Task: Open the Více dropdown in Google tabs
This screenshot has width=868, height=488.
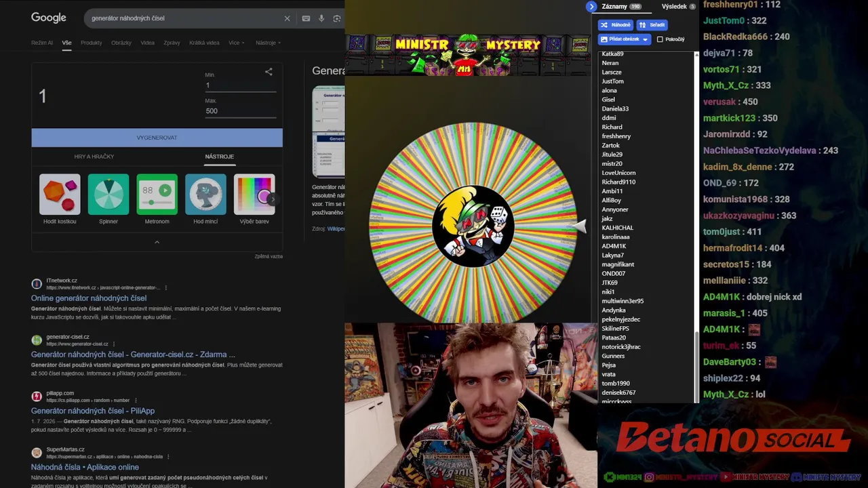Action: tap(237, 43)
